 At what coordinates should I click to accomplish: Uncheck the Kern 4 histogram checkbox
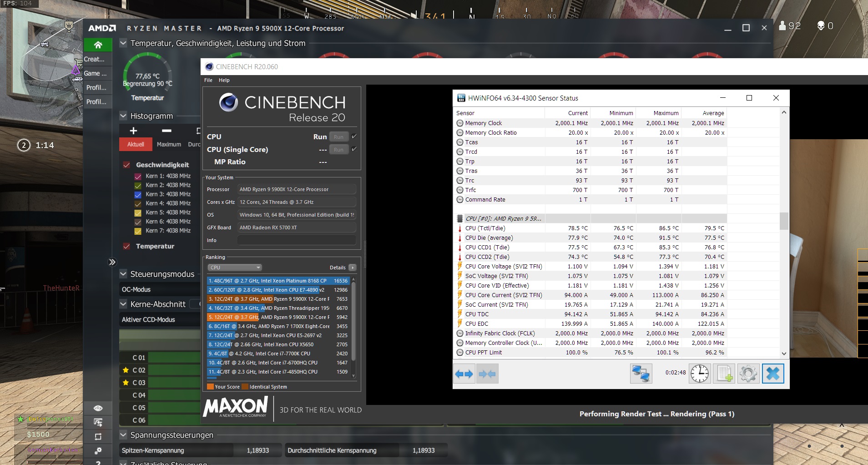coord(138,203)
